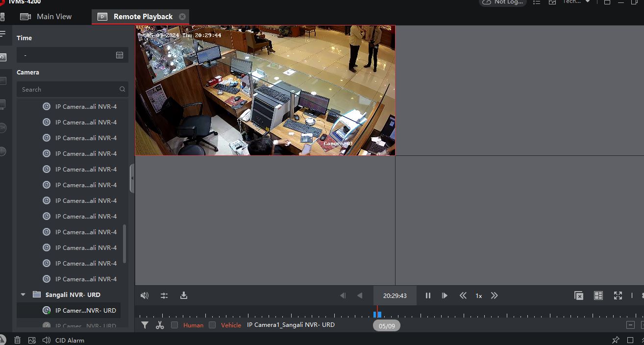Open the timeline filter funnel icon
The height and width of the screenshot is (345, 644).
click(145, 325)
